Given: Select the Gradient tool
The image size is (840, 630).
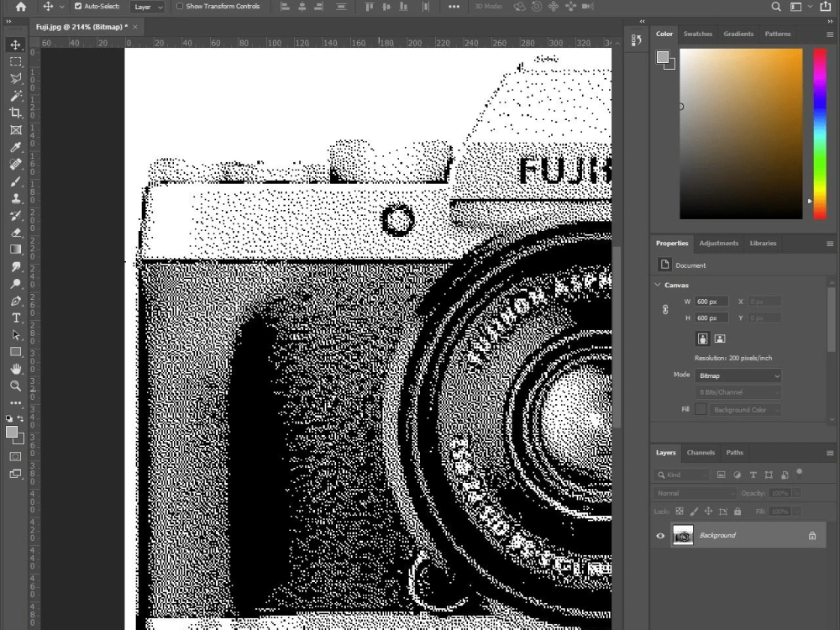Looking at the screenshot, I should 15,249.
